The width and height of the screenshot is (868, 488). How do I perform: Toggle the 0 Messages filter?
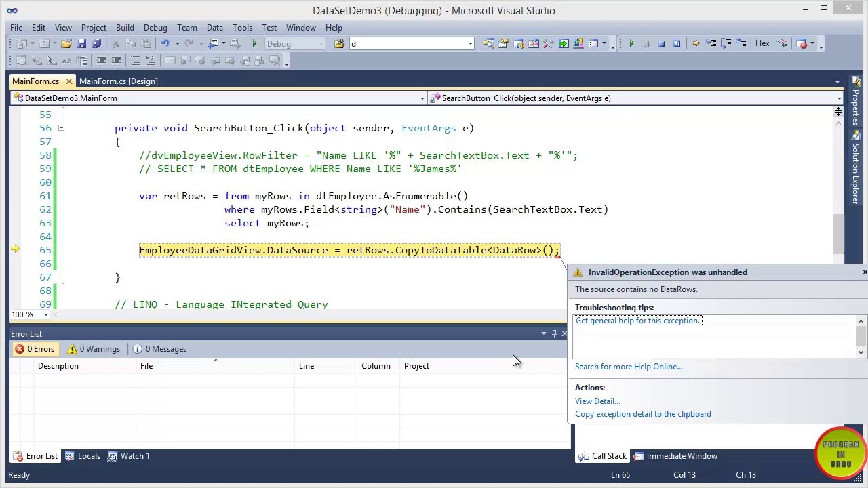pos(160,349)
